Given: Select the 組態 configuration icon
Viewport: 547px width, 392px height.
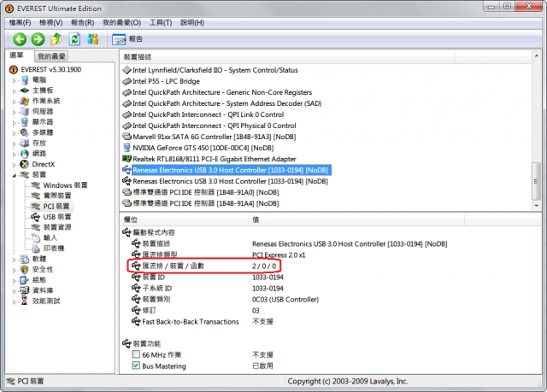Looking at the screenshot, I should coord(25,280).
